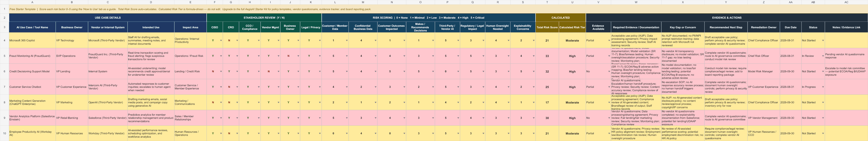
Task: Click the USE CASE DETAILS section header
Action: (x=108, y=17)
